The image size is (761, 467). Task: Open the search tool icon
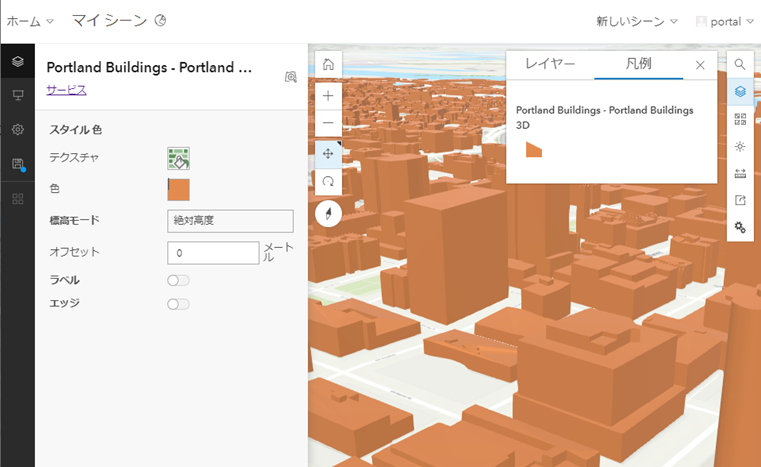[x=740, y=64]
